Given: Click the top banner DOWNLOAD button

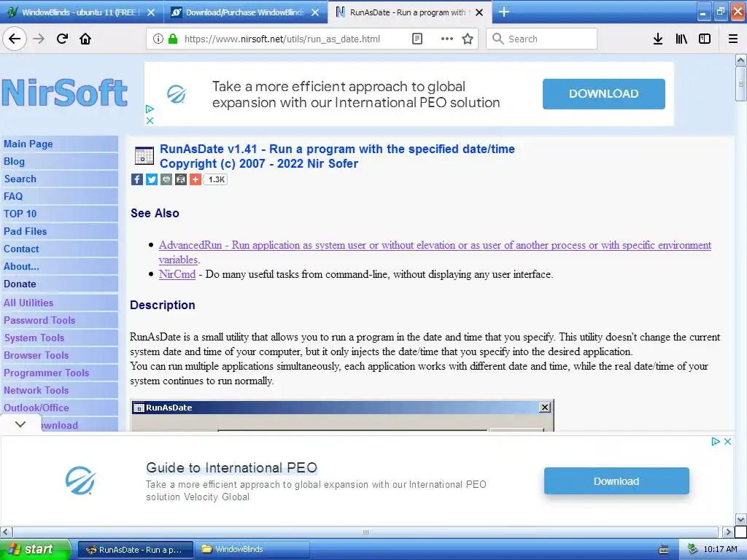Looking at the screenshot, I should pyautogui.click(x=603, y=94).
